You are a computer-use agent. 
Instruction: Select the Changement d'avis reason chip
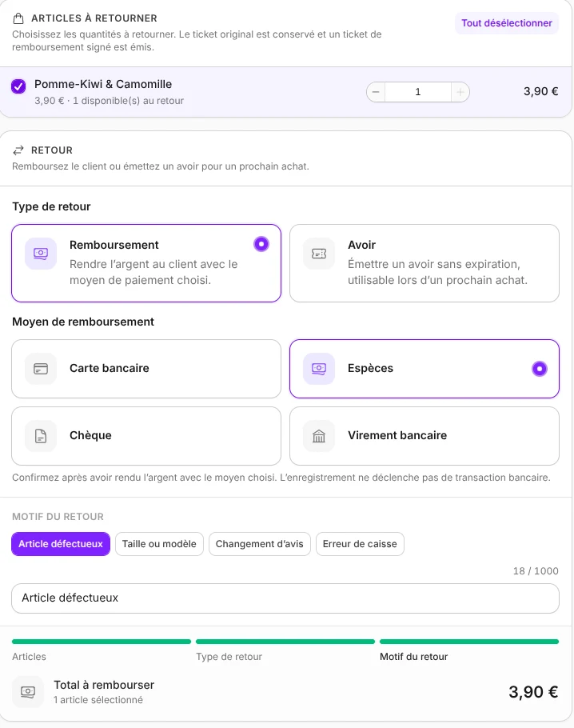point(259,544)
